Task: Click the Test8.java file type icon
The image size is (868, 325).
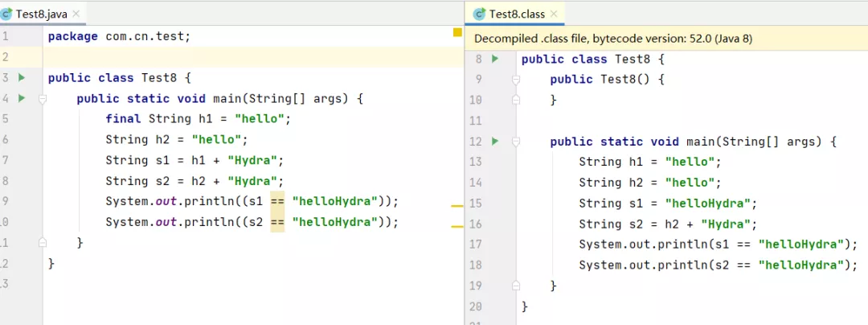Action: click(x=6, y=14)
